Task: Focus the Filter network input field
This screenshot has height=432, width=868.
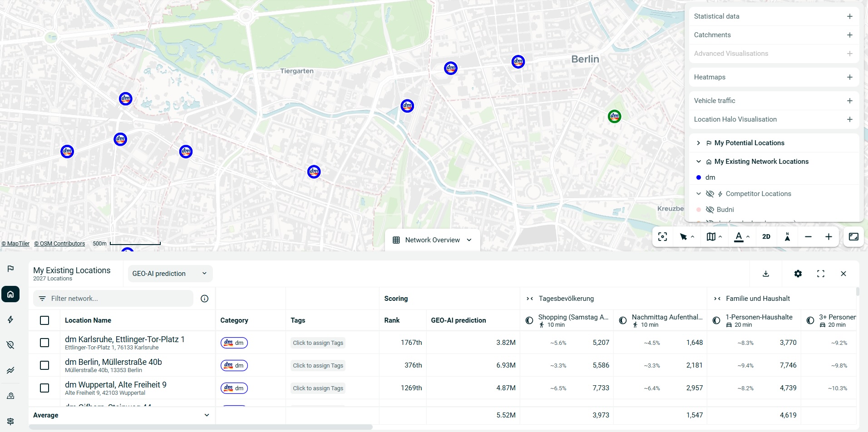Action: pyautogui.click(x=113, y=299)
